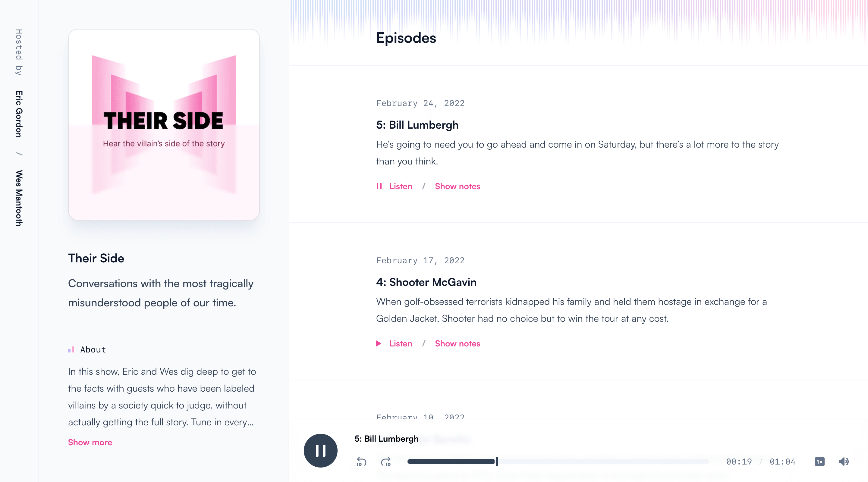Listen to the Shooter McGavin episode
This screenshot has height=482, width=868.
pos(394,343)
